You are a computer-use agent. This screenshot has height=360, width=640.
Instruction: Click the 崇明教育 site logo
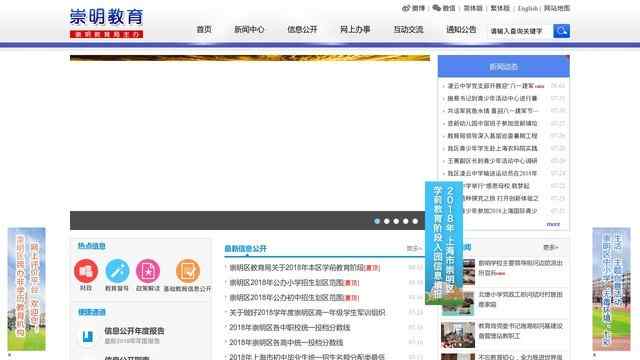[x=107, y=23]
